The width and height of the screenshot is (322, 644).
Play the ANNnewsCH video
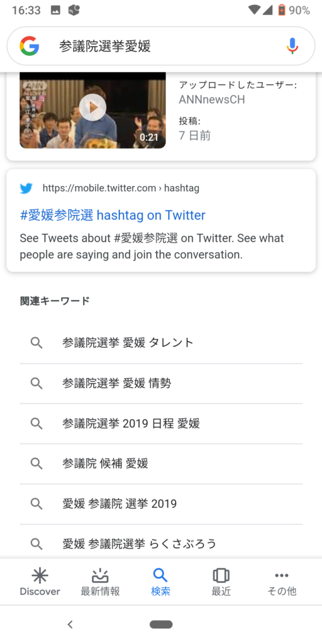(x=93, y=108)
